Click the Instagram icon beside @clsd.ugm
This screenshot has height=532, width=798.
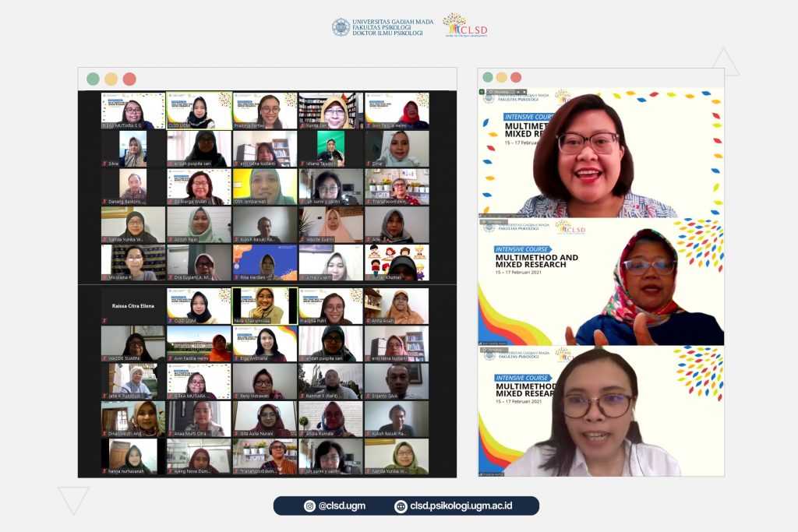(x=310, y=506)
